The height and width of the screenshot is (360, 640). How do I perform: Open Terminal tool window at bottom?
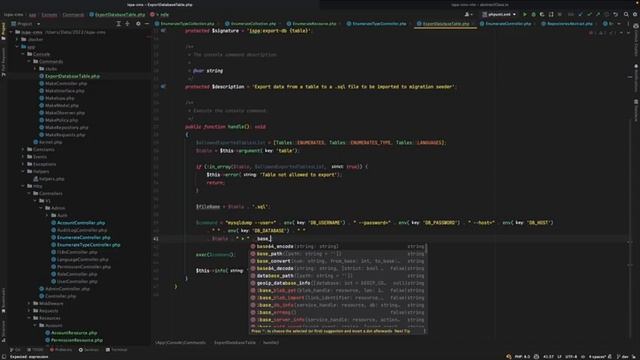(x=116, y=350)
